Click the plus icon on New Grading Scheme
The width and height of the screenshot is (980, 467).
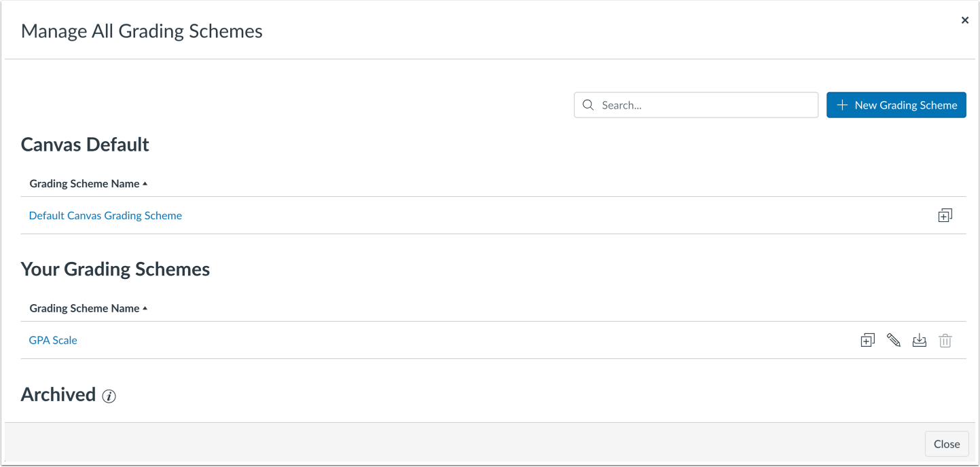pos(842,105)
